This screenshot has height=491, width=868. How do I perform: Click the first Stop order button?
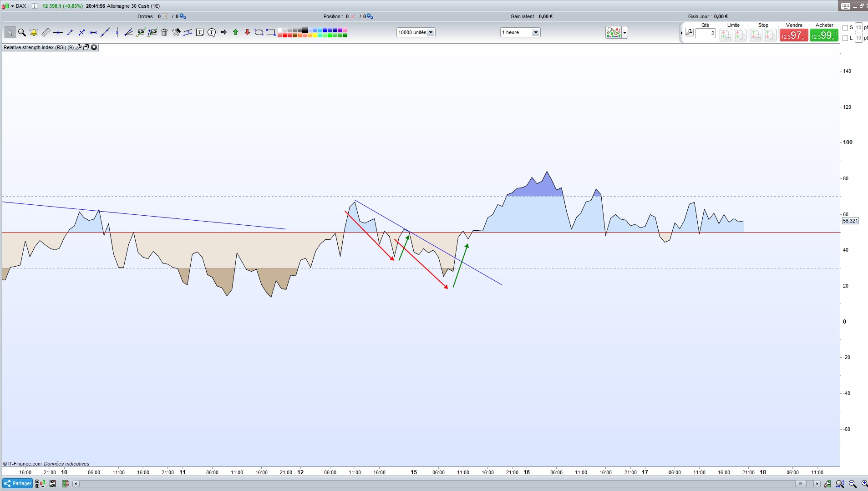(756, 35)
